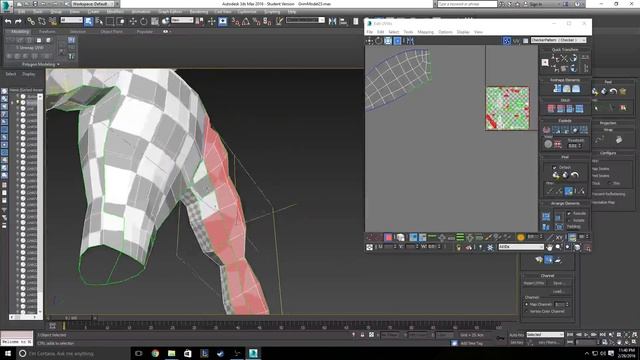This screenshot has height=360, width=640.
Task: Click the Reset Peel icon in Peel rollout
Action: click(575, 176)
